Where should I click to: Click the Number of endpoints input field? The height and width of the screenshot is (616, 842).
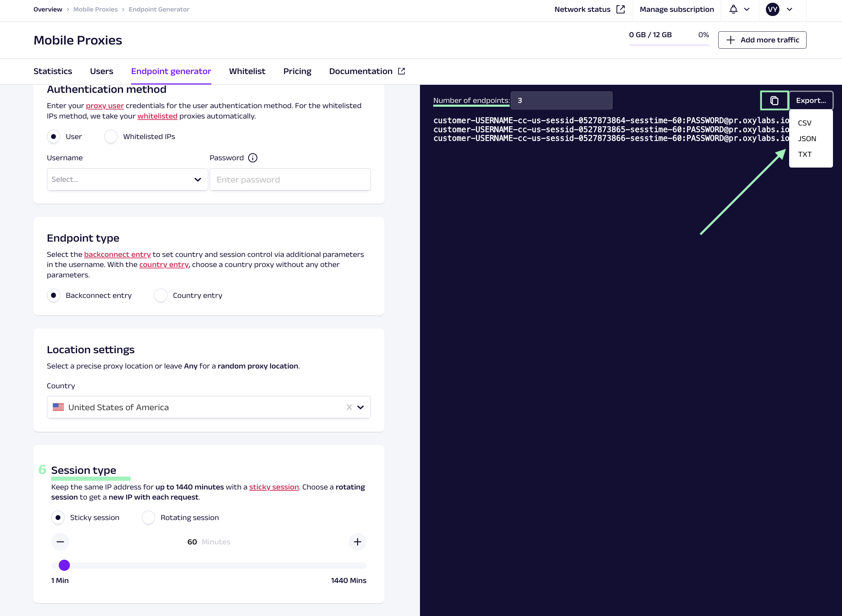click(x=561, y=101)
